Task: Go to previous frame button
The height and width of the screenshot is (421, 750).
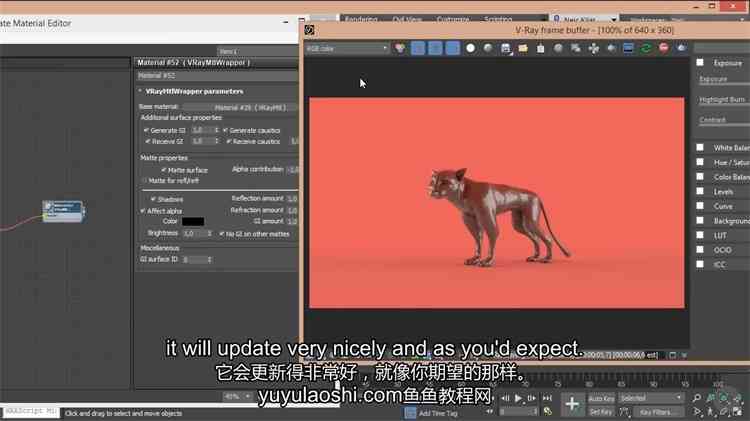Action: 506,398
